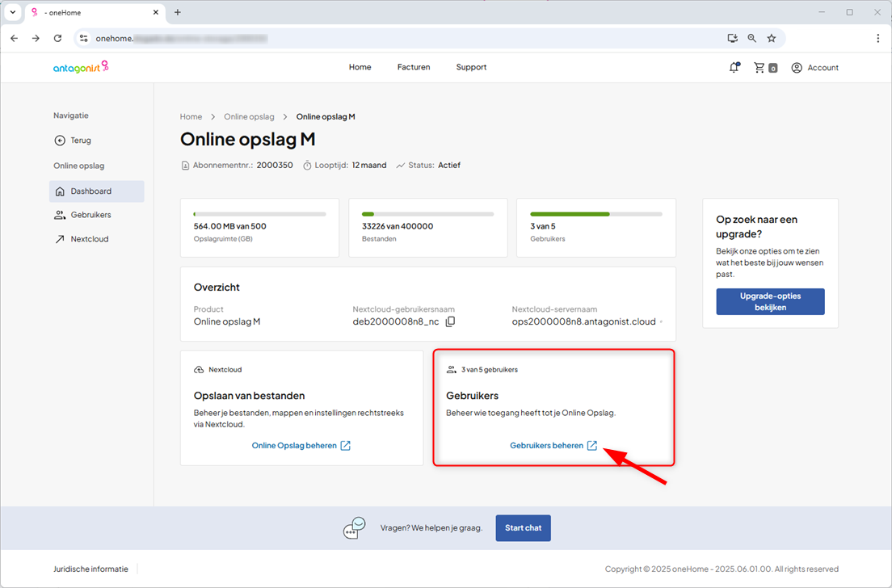The width and height of the screenshot is (892, 588).
Task: Click the address bar URL
Action: [x=182, y=39]
